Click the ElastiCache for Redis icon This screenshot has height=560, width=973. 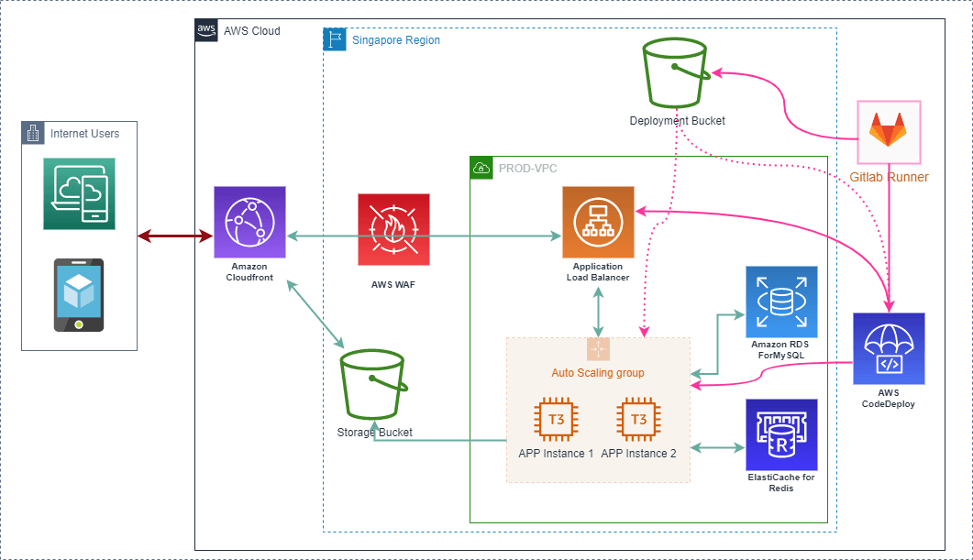pos(781,434)
